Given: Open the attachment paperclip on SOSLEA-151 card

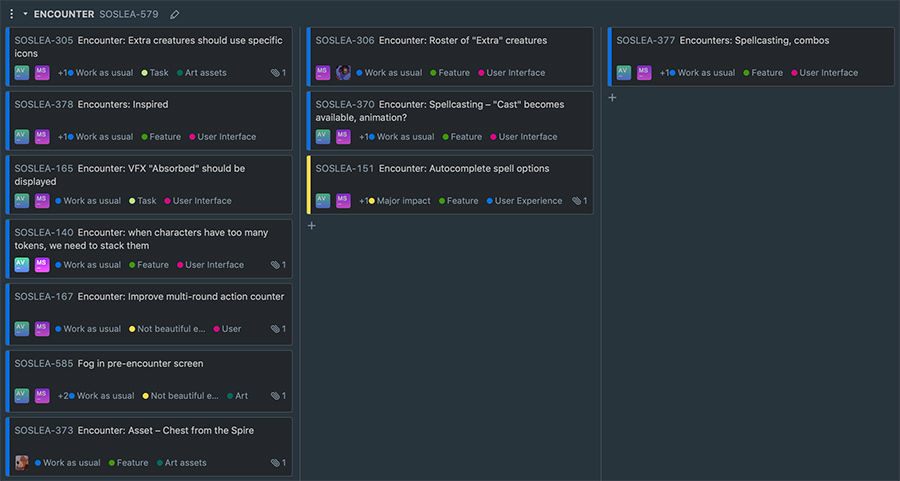Looking at the screenshot, I should 578,201.
